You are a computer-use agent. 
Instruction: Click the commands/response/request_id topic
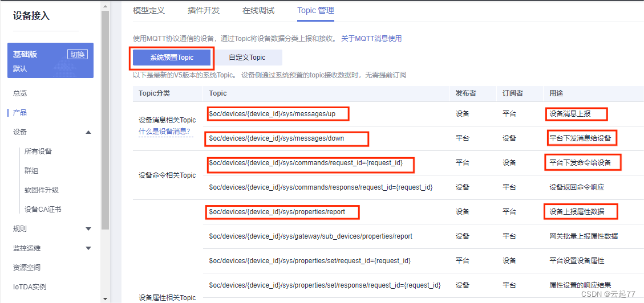(x=321, y=187)
